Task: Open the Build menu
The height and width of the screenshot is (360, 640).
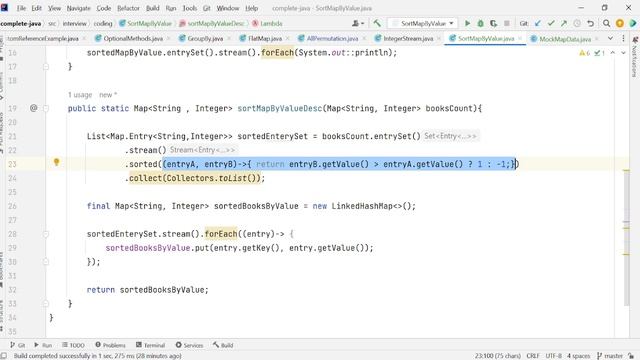Action: (153, 8)
